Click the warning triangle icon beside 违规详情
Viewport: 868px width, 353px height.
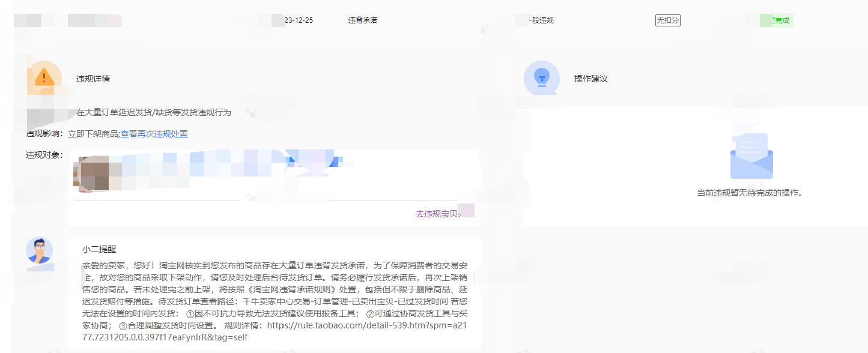pyautogui.click(x=43, y=76)
